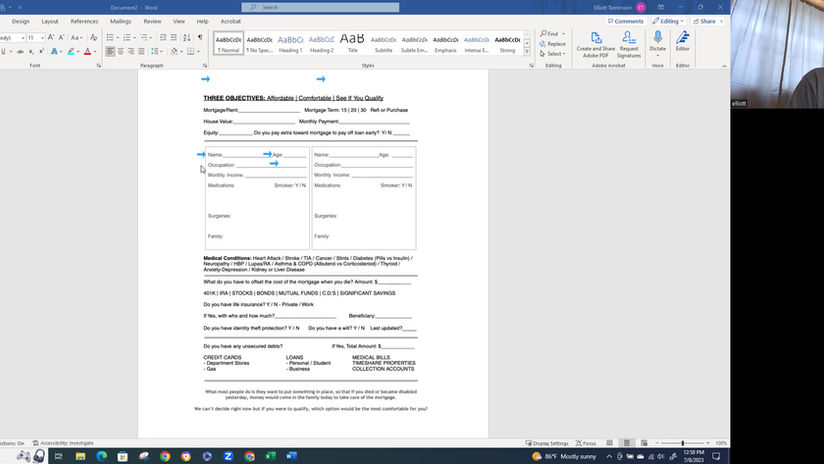This screenshot has height=464, width=824.
Task: Open Zoom app from the taskbar
Action: 228,456
